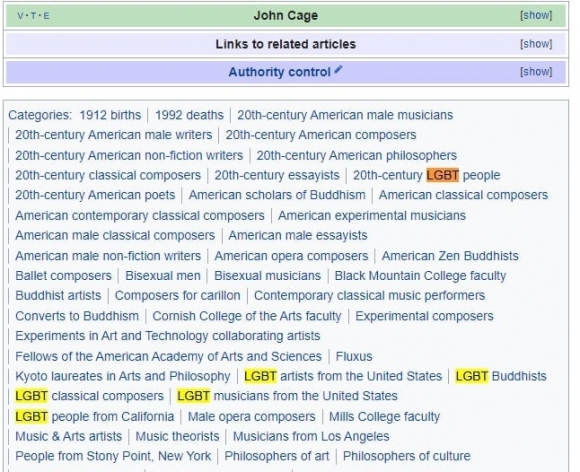
Task: Open the Authority control heading link
Action: tap(279, 72)
